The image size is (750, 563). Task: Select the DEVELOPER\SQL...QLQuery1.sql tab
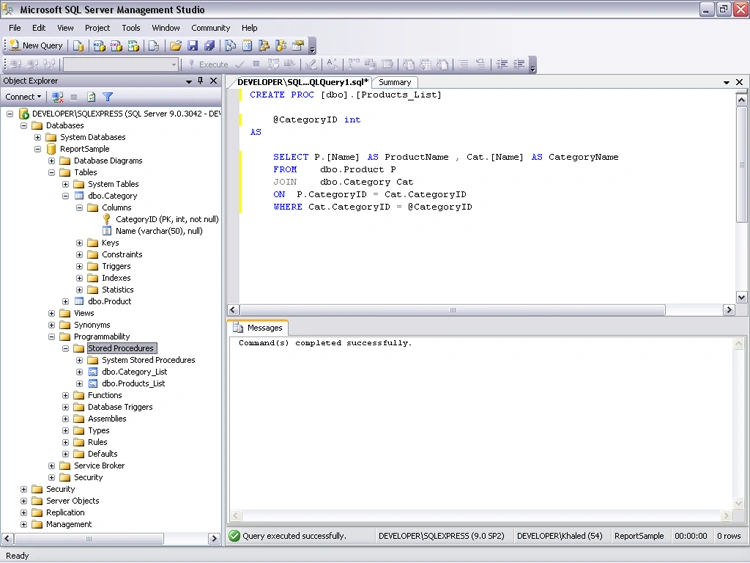click(x=302, y=82)
